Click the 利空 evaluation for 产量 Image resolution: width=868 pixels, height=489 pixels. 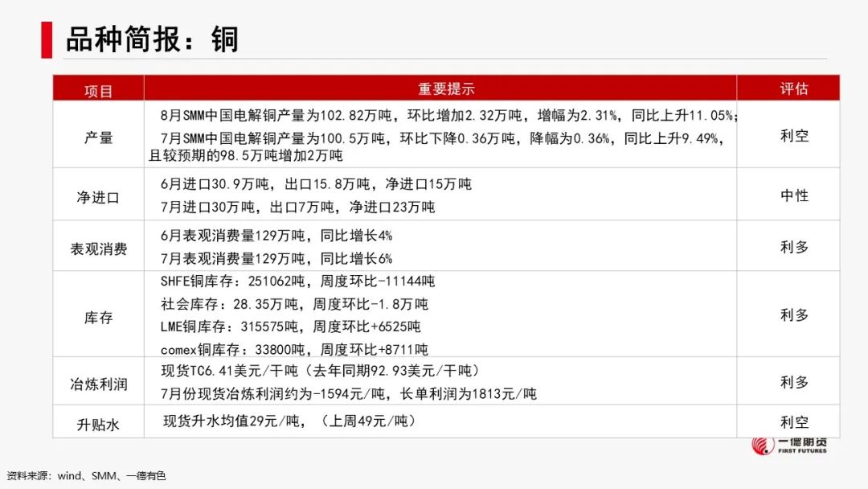coord(795,137)
